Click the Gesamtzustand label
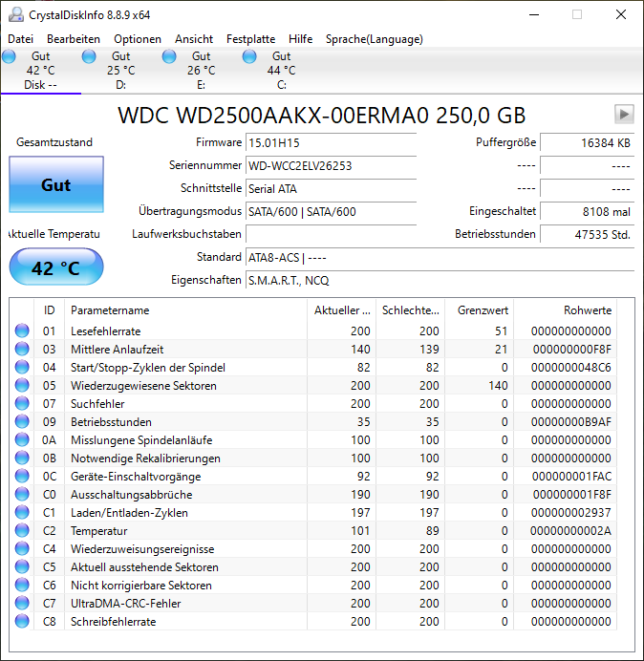The image size is (644, 661). point(54,142)
